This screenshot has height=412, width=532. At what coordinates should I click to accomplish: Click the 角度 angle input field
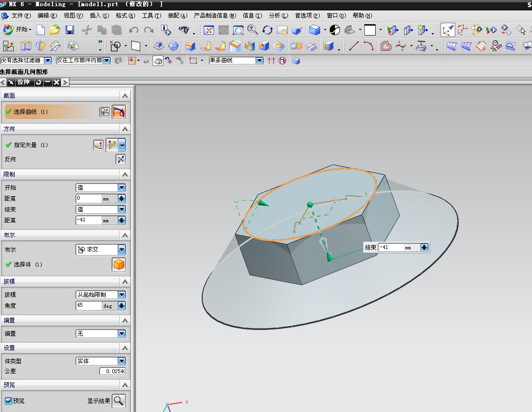click(89, 306)
